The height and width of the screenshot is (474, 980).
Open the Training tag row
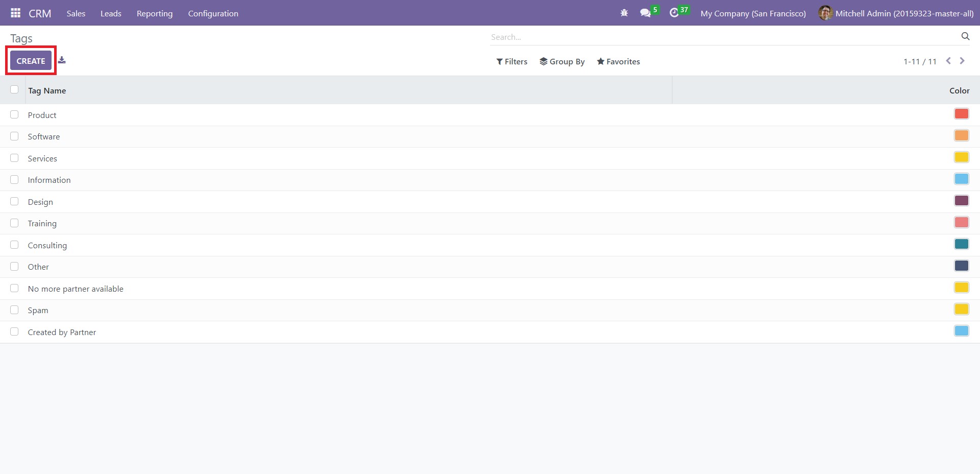click(490, 223)
